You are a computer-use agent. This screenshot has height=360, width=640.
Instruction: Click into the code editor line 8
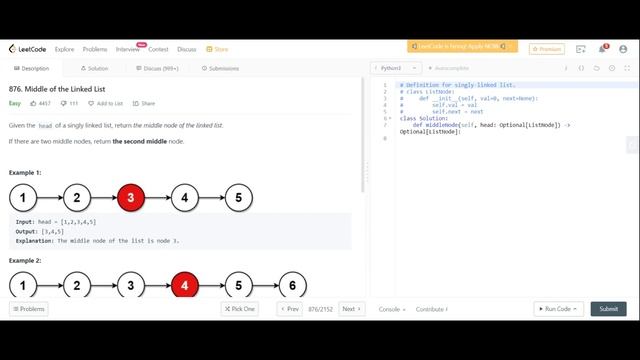coord(516,138)
